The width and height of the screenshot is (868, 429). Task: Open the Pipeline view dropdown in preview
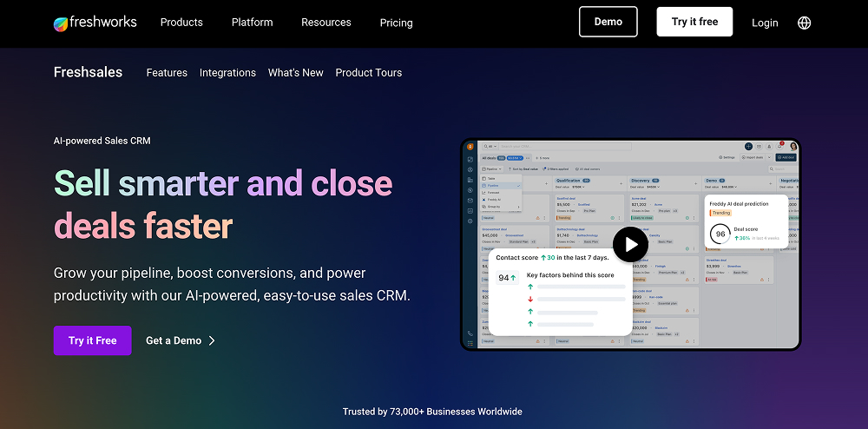pos(491,168)
